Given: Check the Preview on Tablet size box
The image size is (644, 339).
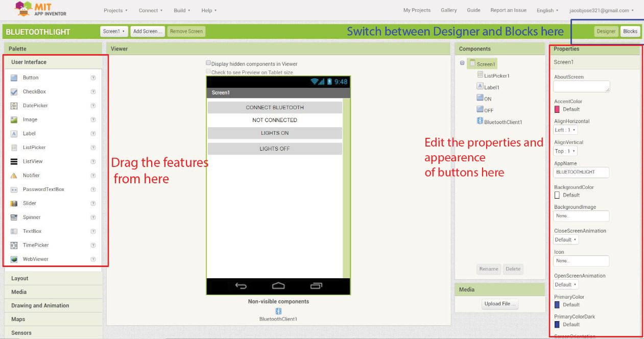Looking at the screenshot, I should (208, 71).
